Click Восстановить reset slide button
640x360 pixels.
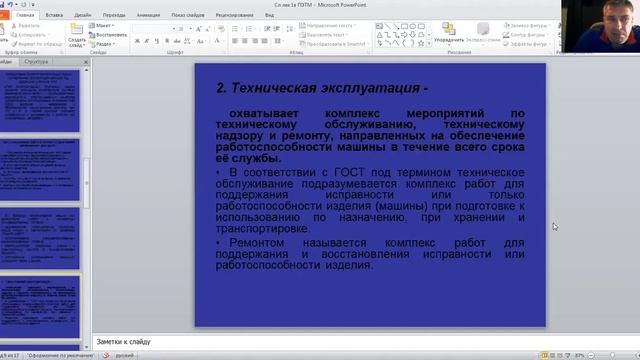108,35
